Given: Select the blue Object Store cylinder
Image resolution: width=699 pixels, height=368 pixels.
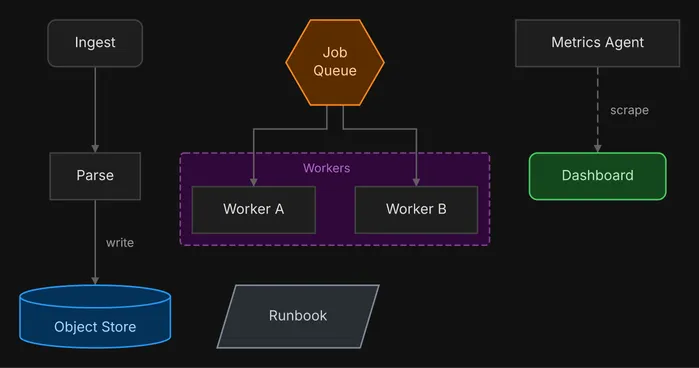Looking at the screenshot, I should click(95, 316).
